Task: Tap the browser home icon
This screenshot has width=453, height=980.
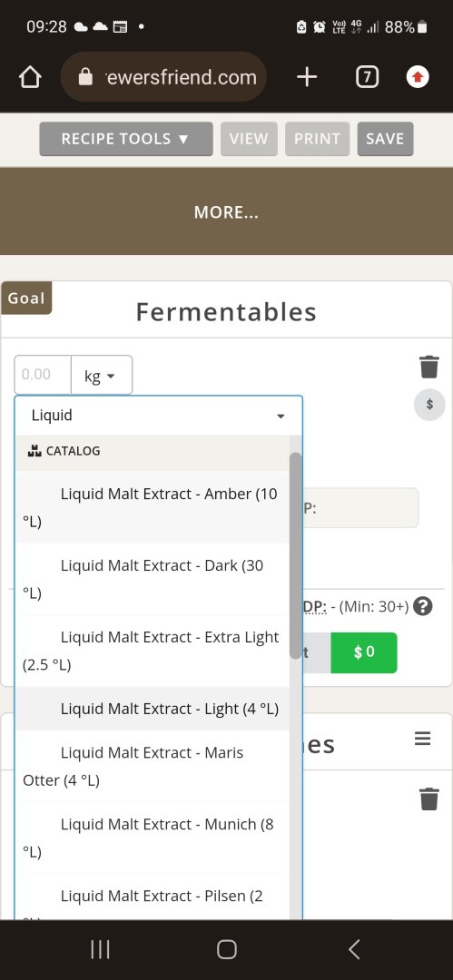Action: [30, 77]
